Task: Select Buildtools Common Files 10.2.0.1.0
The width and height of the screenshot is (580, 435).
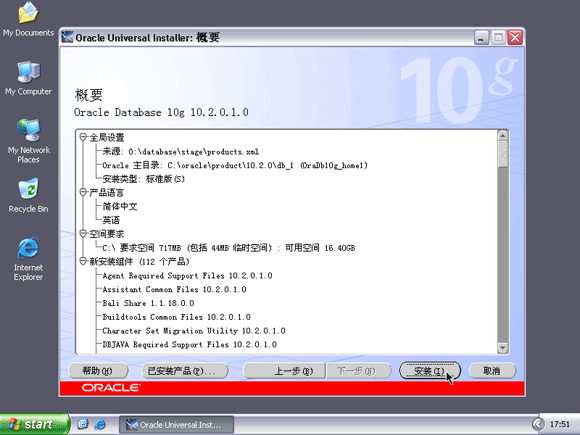Action: 176,317
